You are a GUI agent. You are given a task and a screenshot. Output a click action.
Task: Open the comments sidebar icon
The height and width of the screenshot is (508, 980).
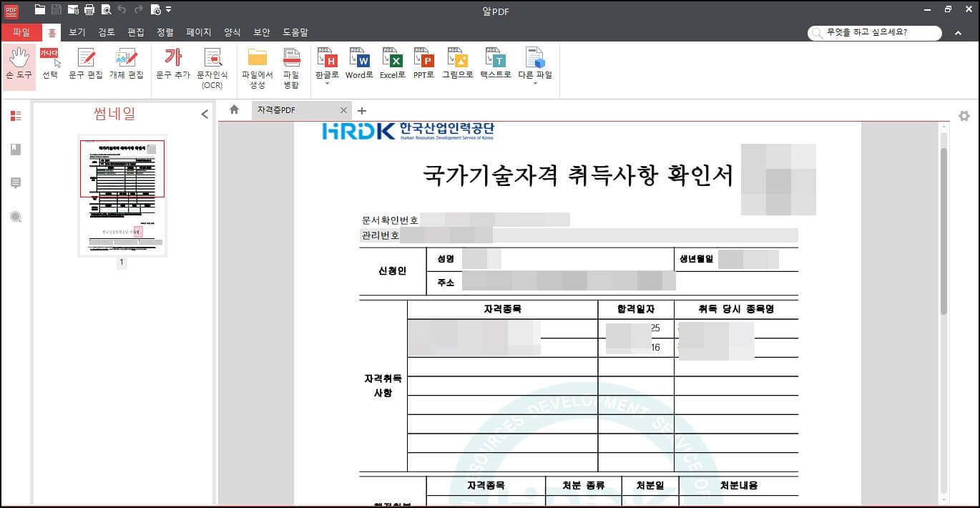16,183
